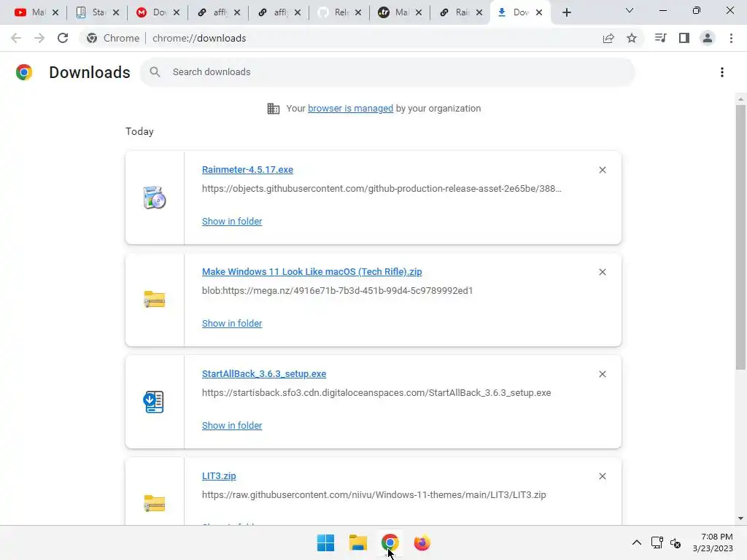
Task: Open the clock and date flyout
Action: pyautogui.click(x=713, y=542)
